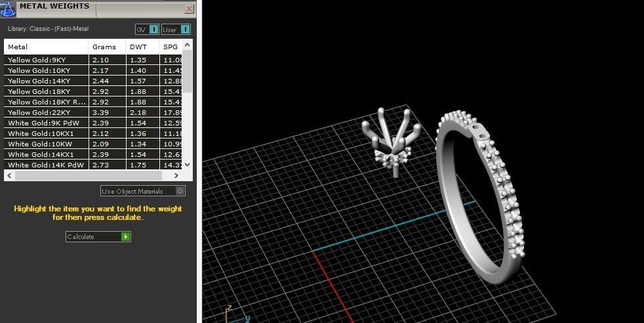The height and width of the screenshot is (323, 644).
Task: Click the DWT column header
Action: [x=142, y=47]
